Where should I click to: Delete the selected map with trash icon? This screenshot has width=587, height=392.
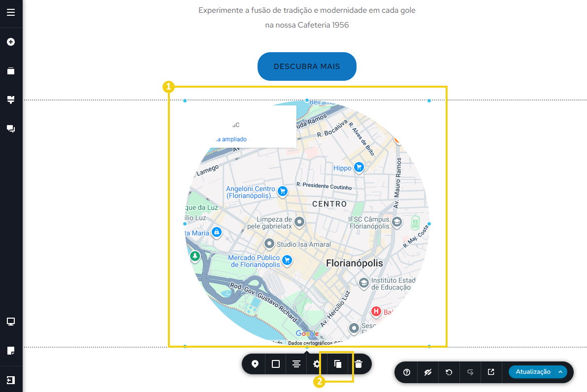pos(359,364)
